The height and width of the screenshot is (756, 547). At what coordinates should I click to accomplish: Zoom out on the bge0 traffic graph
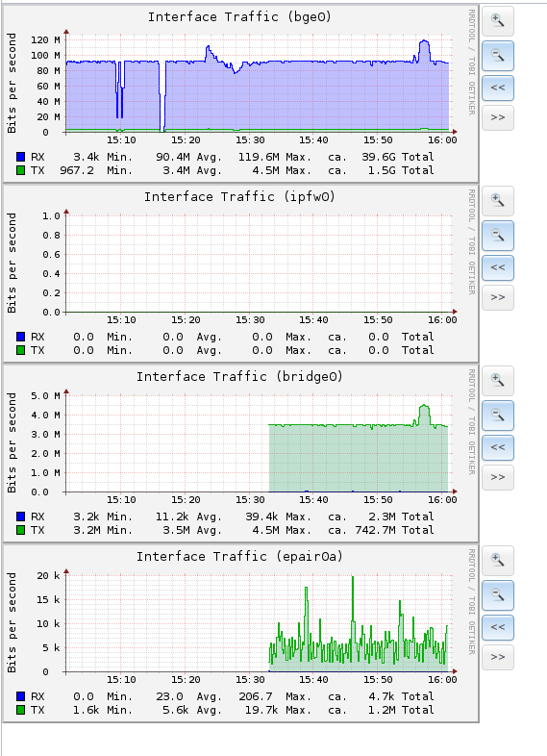pos(498,56)
